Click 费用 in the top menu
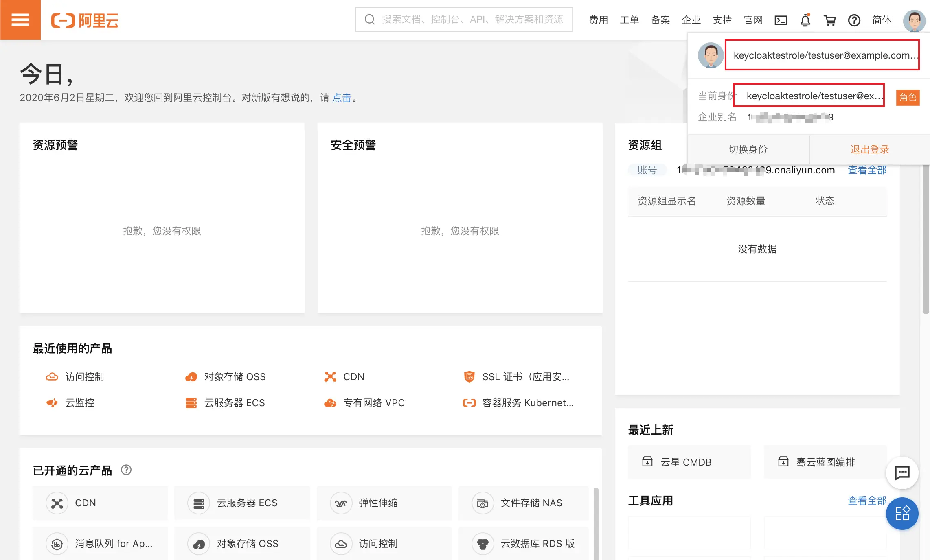This screenshot has width=930, height=560. click(x=598, y=20)
